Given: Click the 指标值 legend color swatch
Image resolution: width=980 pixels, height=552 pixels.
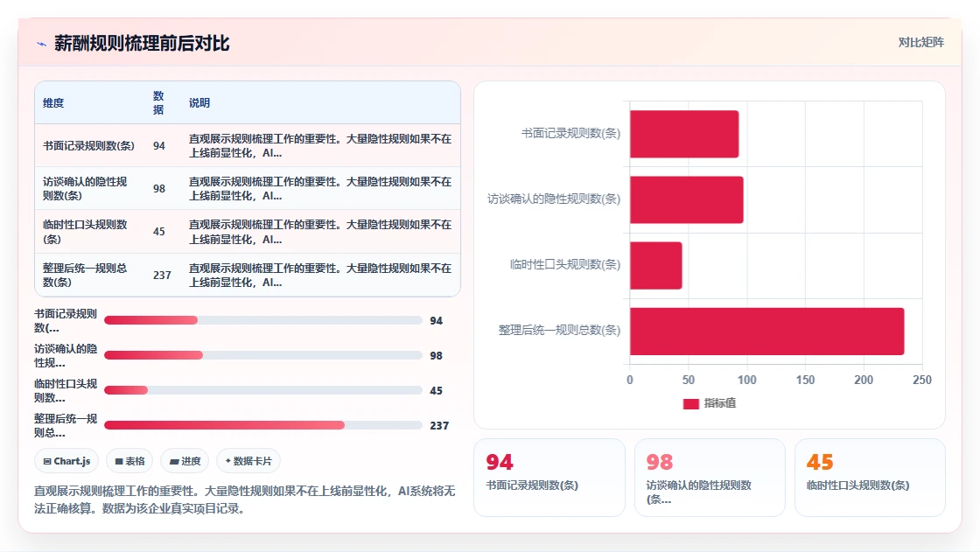Looking at the screenshot, I should (690, 404).
